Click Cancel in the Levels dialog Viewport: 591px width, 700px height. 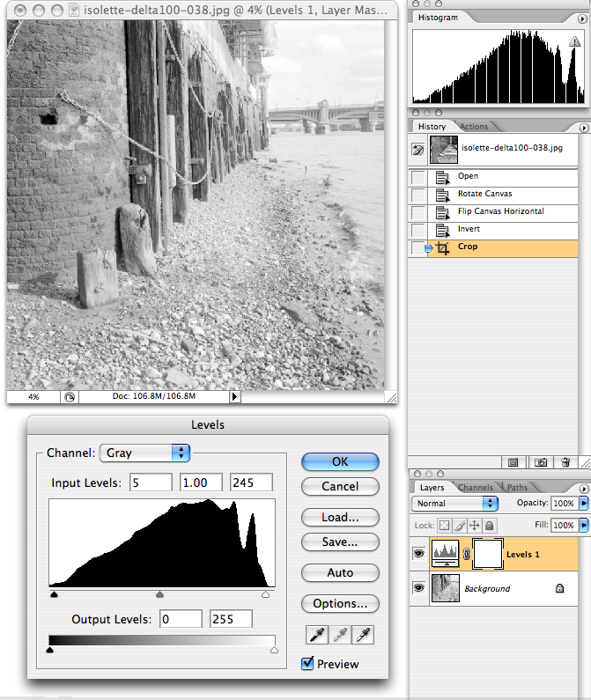click(340, 486)
